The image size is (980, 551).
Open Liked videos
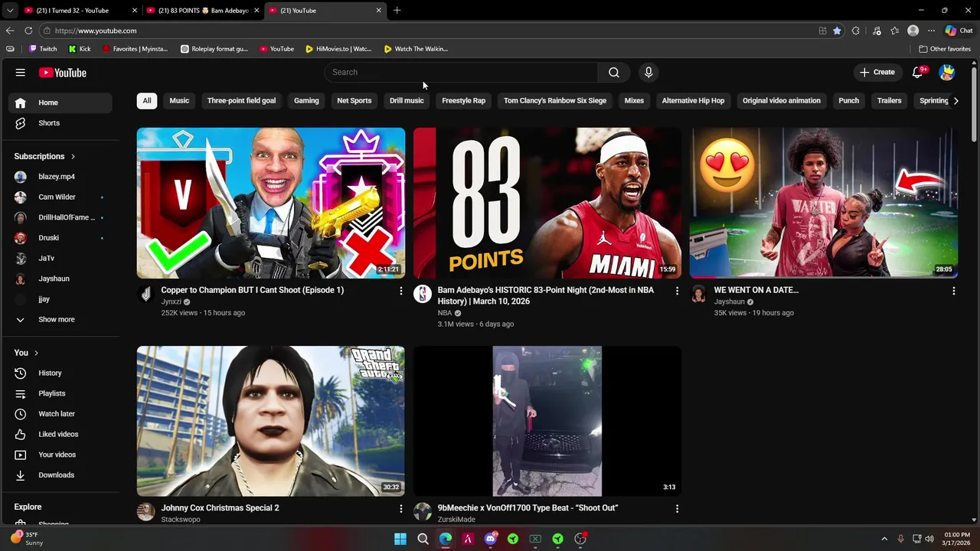point(61,434)
